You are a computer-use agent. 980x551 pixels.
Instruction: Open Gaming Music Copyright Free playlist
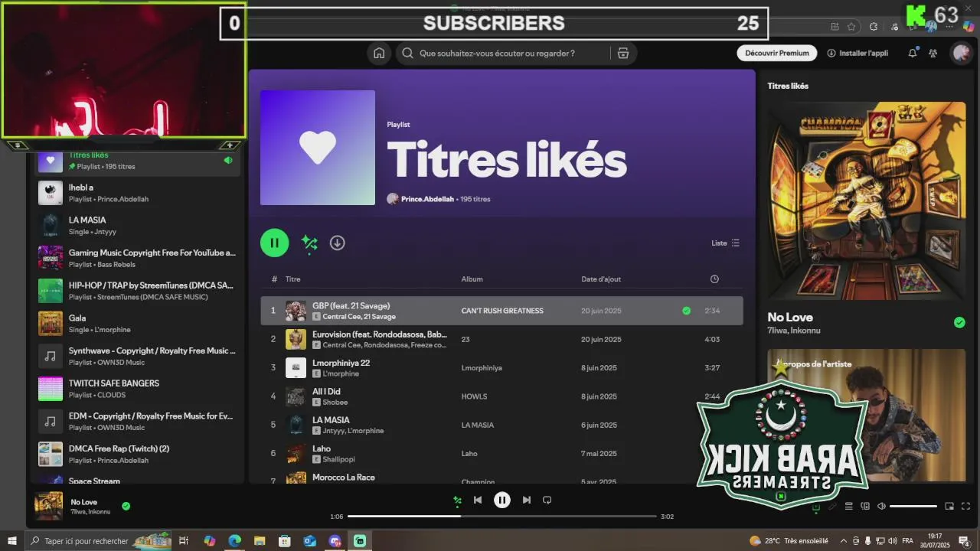138,258
